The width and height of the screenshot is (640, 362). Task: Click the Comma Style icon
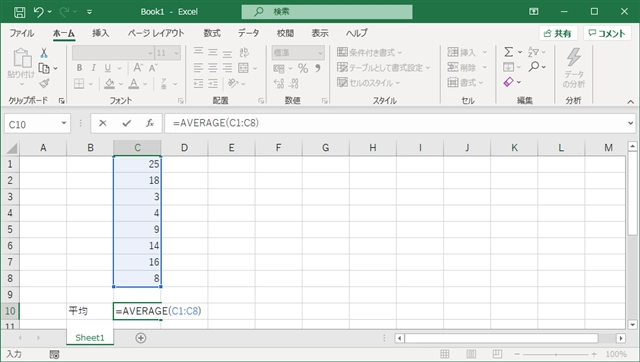pos(318,68)
